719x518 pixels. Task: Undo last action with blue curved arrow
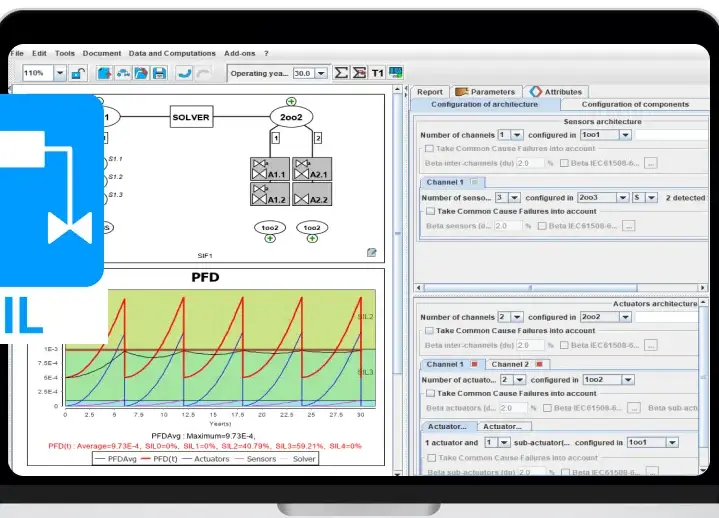click(x=184, y=73)
